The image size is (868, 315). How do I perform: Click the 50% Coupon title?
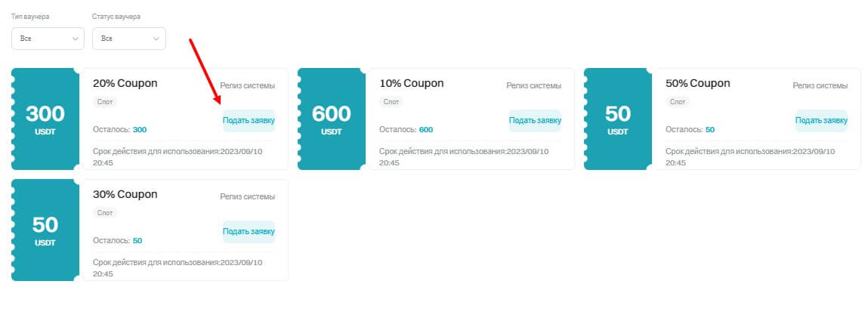pyautogui.click(x=697, y=83)
